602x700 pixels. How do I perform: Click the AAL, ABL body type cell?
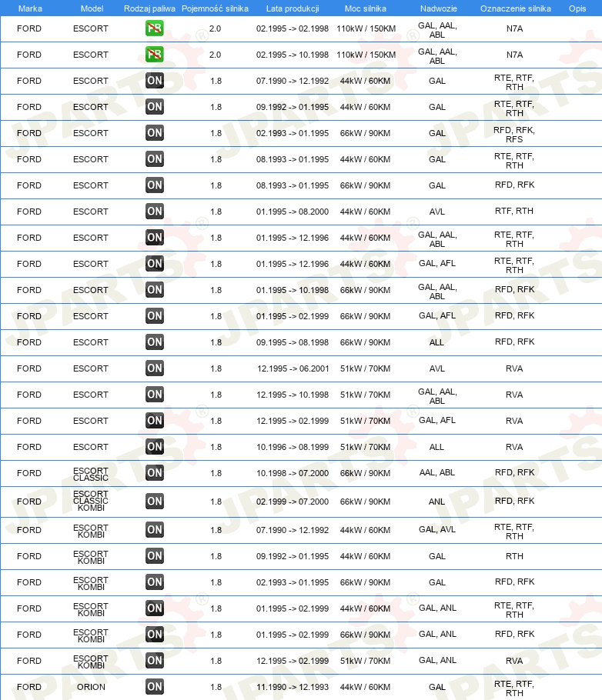437,472
